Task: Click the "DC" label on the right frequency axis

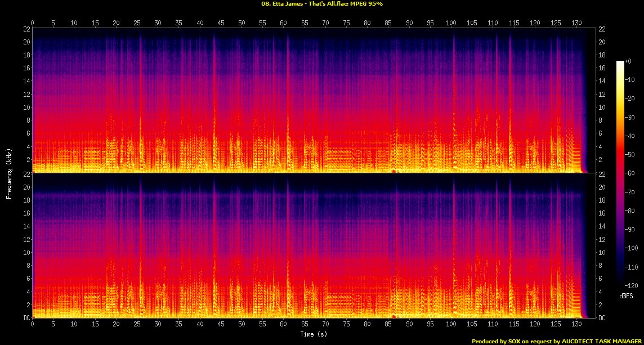Action: click(x=602, y=318)
